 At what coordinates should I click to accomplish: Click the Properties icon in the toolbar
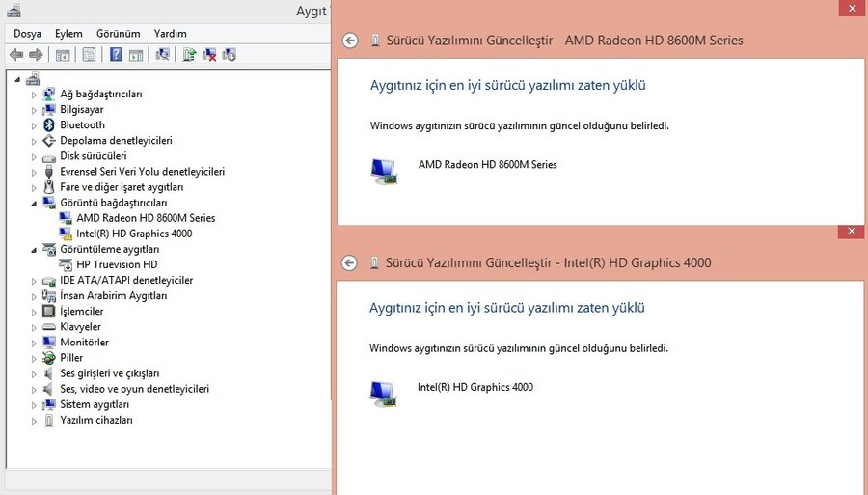point(89,55)
